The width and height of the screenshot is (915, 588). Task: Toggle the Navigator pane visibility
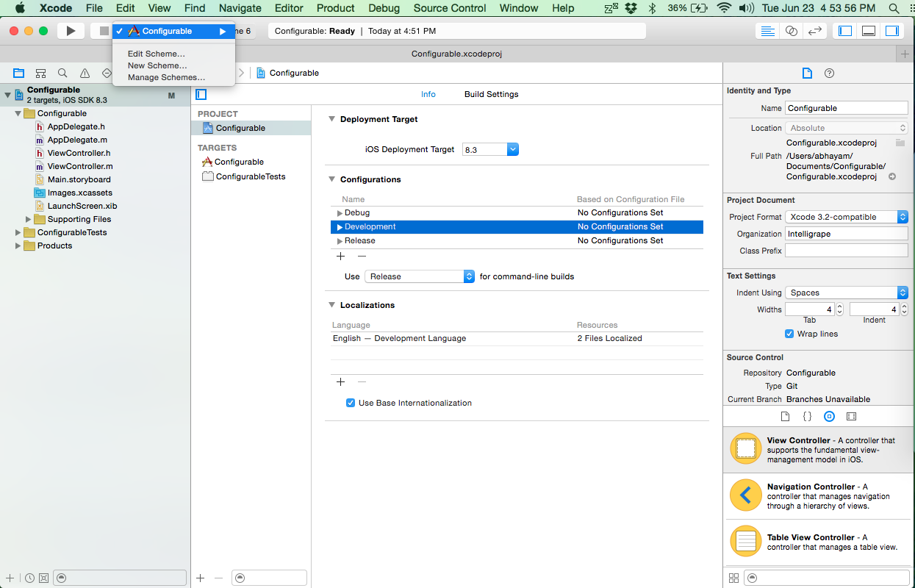845,31
